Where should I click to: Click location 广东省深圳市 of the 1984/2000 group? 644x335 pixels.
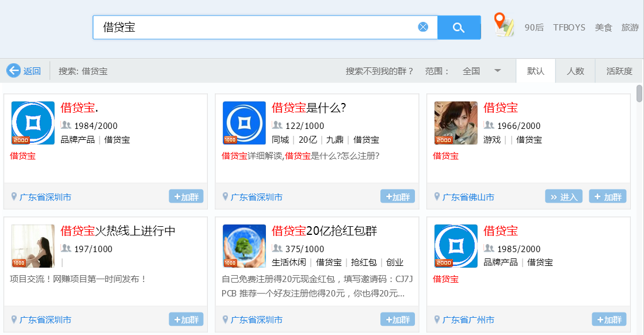point(45,197)
